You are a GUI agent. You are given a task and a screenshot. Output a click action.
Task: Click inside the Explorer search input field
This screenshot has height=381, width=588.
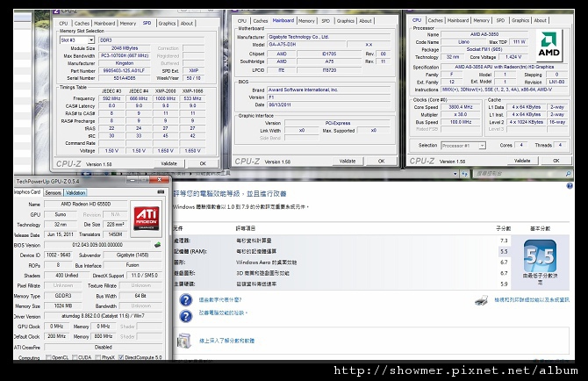coord(518,174)
